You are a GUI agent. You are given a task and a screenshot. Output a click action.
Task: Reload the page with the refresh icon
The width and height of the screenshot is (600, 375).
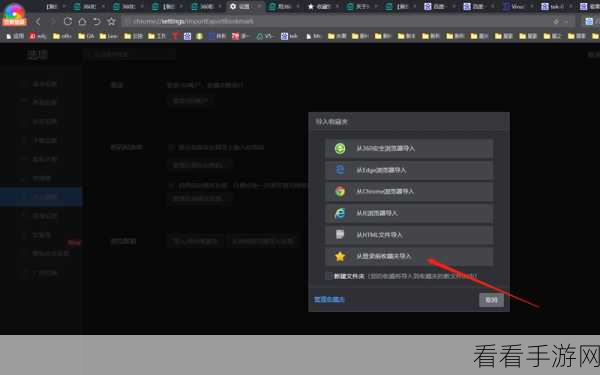68,21
